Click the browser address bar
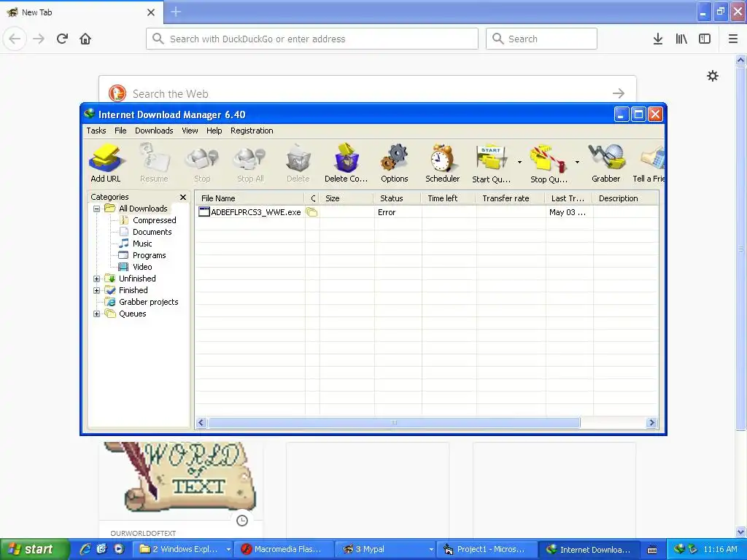 [x=312, y=39]
